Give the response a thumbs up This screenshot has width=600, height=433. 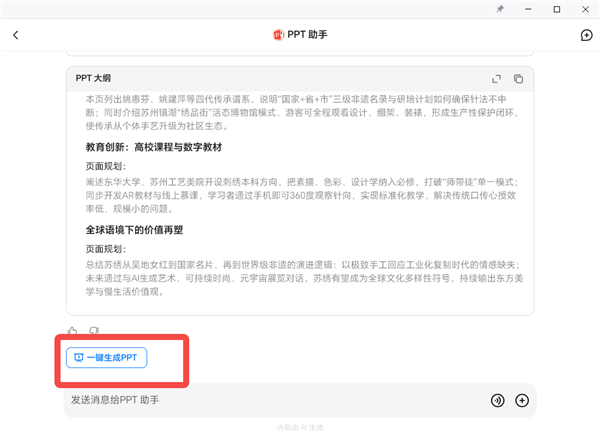point(72,331)
